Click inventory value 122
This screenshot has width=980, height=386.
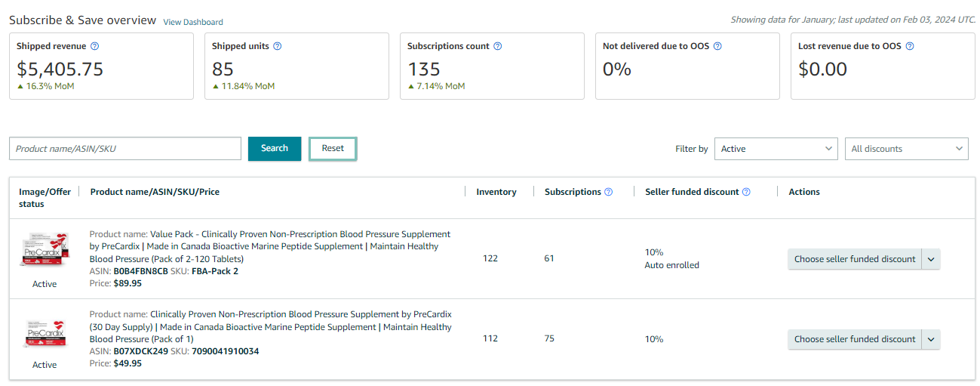(490, 258)
